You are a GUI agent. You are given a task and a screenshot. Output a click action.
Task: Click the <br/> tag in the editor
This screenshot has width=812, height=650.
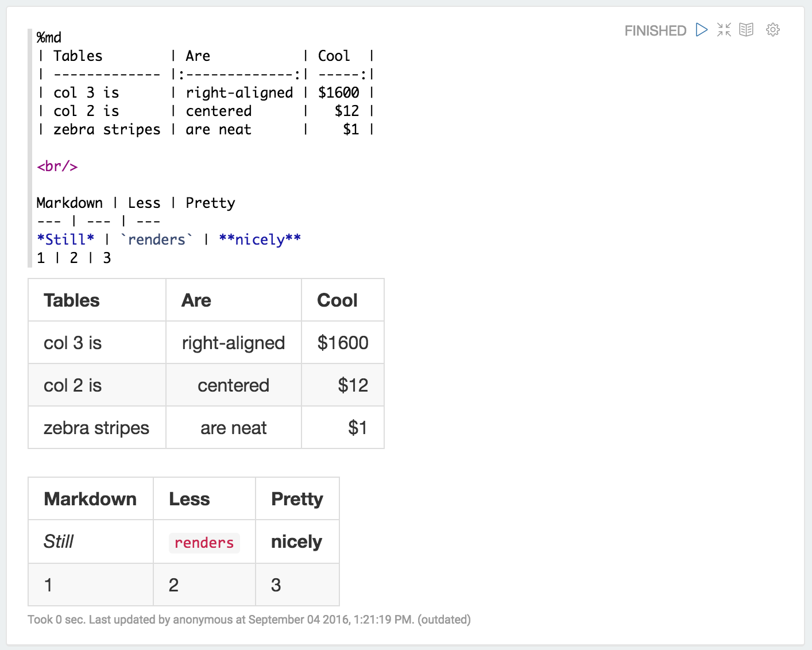[x=57, y=167]
